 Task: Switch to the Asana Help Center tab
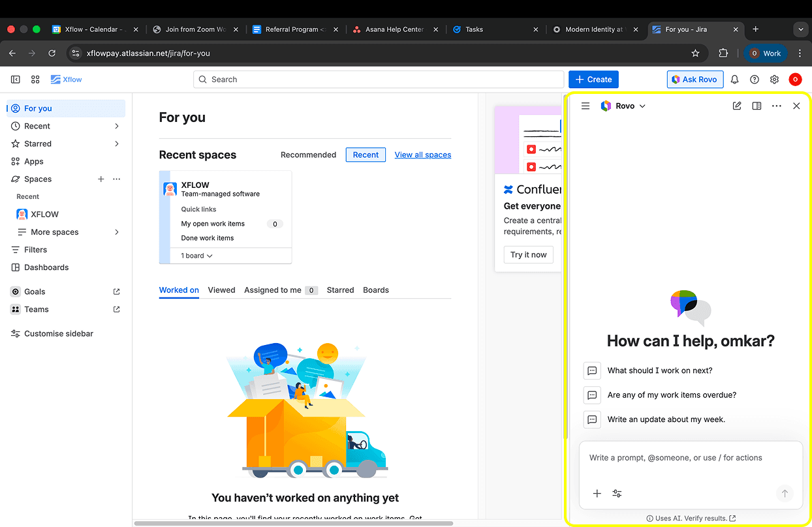point(395,29)
